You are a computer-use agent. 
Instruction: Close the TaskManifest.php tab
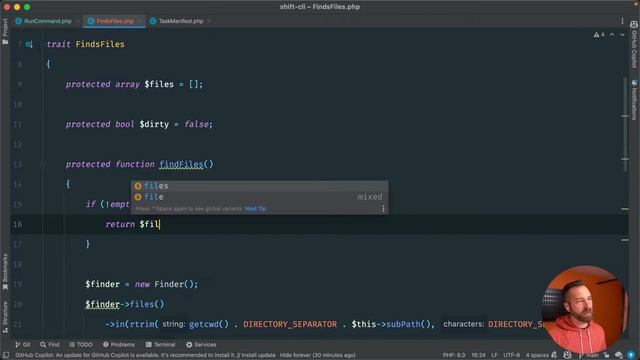pyautogui.click(x=209, y=21)
